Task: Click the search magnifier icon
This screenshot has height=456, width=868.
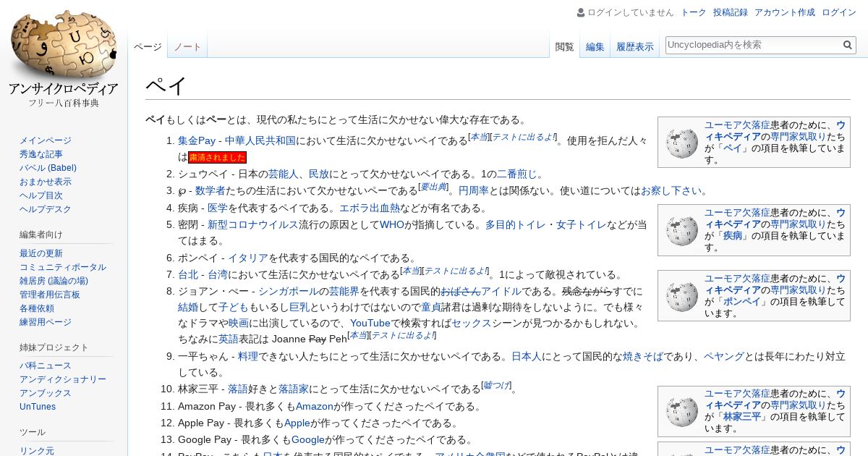Action: coord(848,45)
